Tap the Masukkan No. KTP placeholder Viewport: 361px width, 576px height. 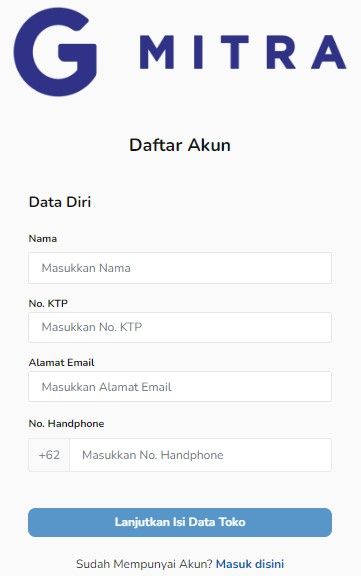point(92,327)
